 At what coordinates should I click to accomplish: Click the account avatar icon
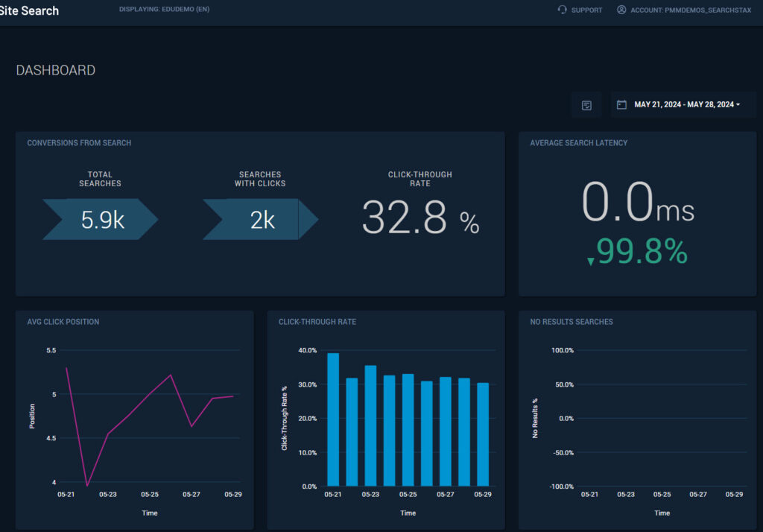[621, 10]
